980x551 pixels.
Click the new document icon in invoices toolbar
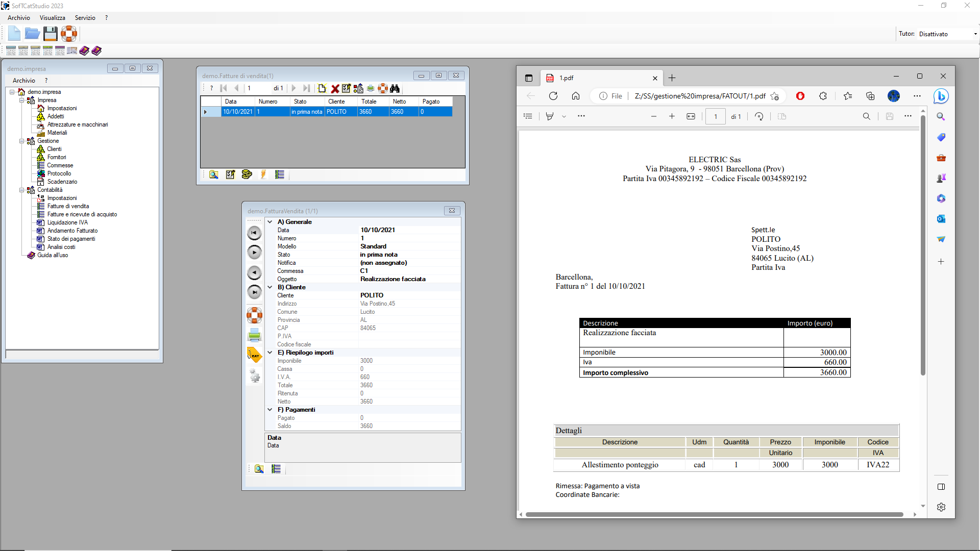pos(322,88)
